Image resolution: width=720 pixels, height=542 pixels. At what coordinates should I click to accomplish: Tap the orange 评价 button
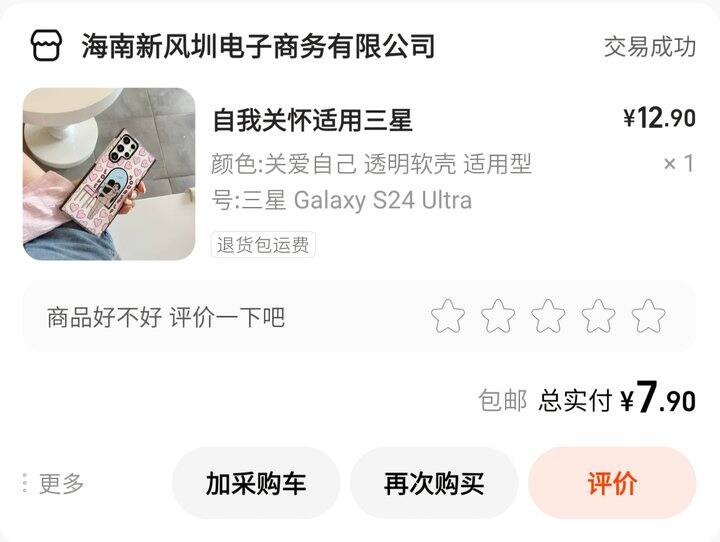point(612,483)
